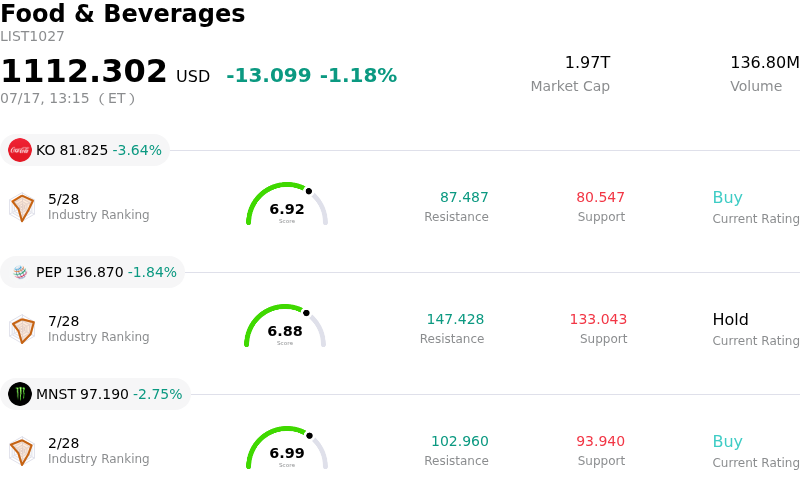Open PEP industry ranking radar icon
Image resolution: width=800 pixels, height=488 pixels.
[22, 329]
